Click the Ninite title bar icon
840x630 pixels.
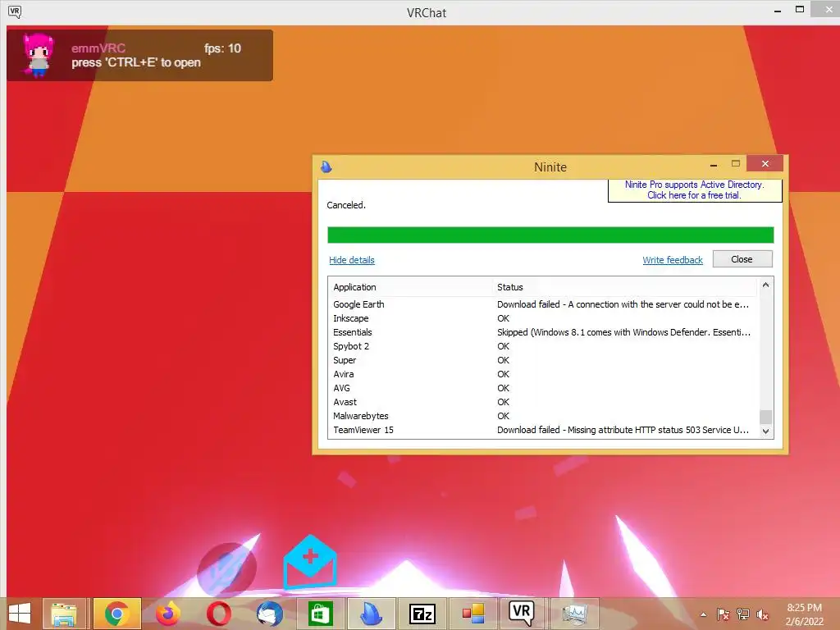pos(326,167)
